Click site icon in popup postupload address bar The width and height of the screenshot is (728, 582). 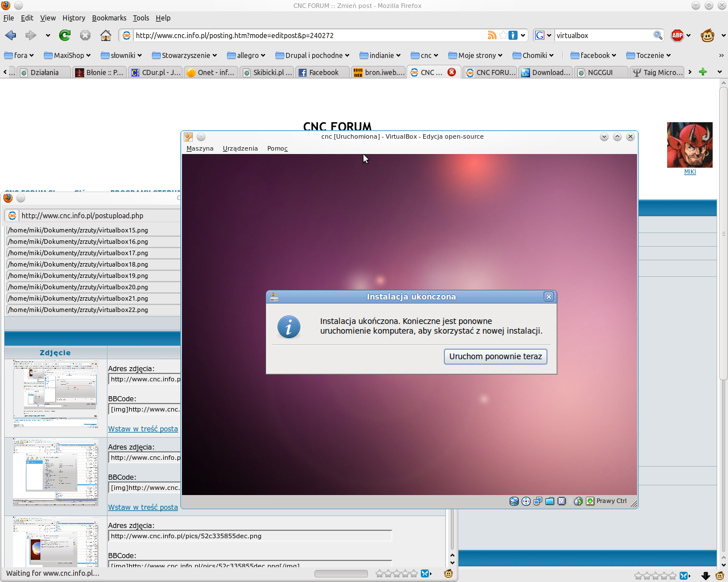click(13, 215)
